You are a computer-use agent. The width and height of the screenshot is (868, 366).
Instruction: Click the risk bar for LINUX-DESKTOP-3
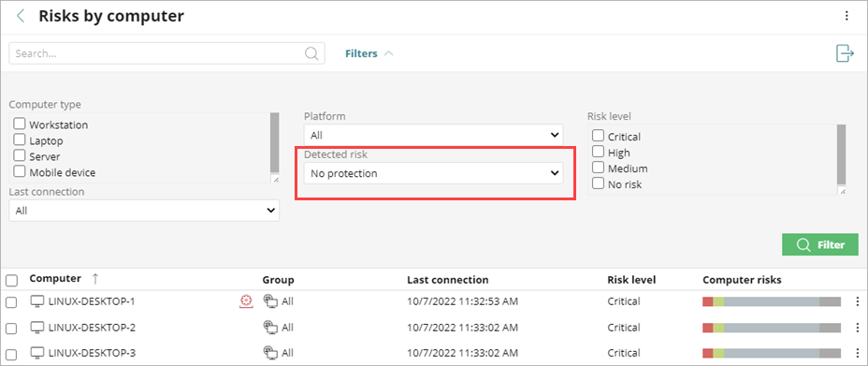(772, 353)
